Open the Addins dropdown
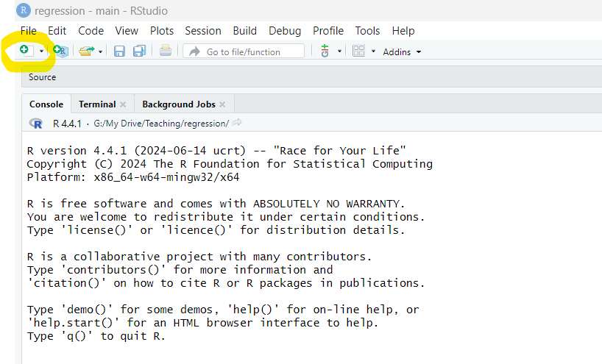 coord(402,51)
